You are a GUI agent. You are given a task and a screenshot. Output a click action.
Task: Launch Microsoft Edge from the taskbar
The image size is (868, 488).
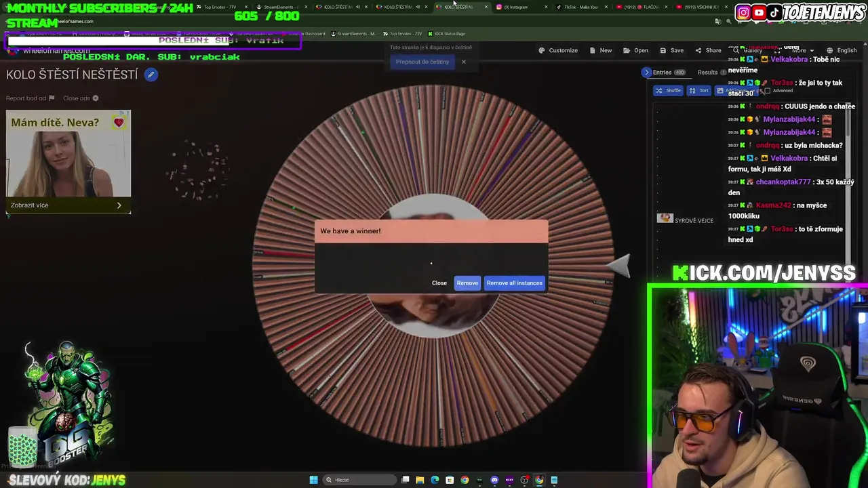435,480
